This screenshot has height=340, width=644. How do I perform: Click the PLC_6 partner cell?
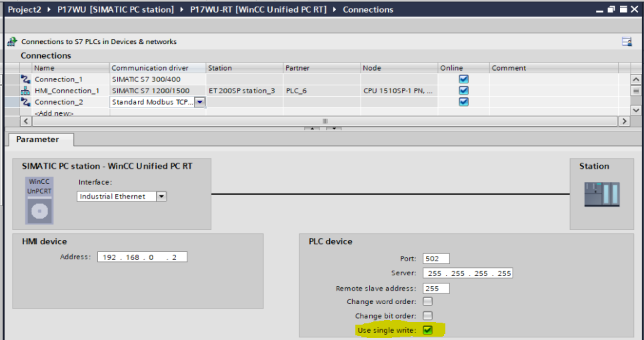pos(322,91)
